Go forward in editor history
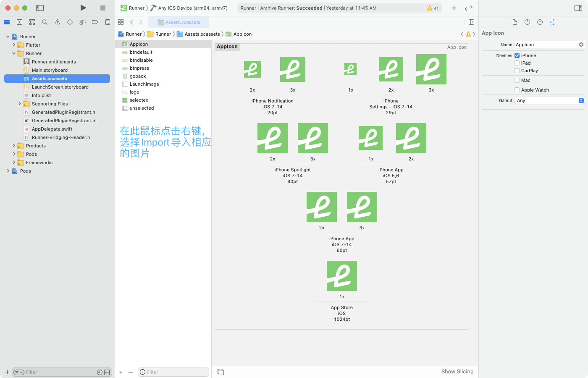The height and width of the screenshot is (378, 588). (x=141, y=22)
